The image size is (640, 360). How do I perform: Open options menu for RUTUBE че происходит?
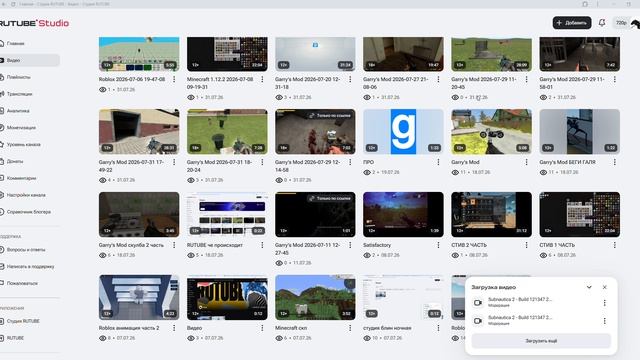262,245
